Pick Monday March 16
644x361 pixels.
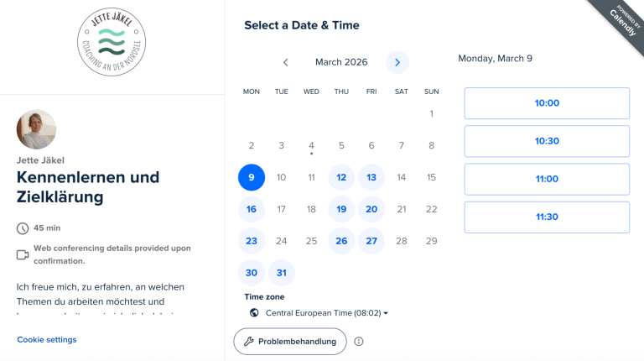tap(252, 209)
